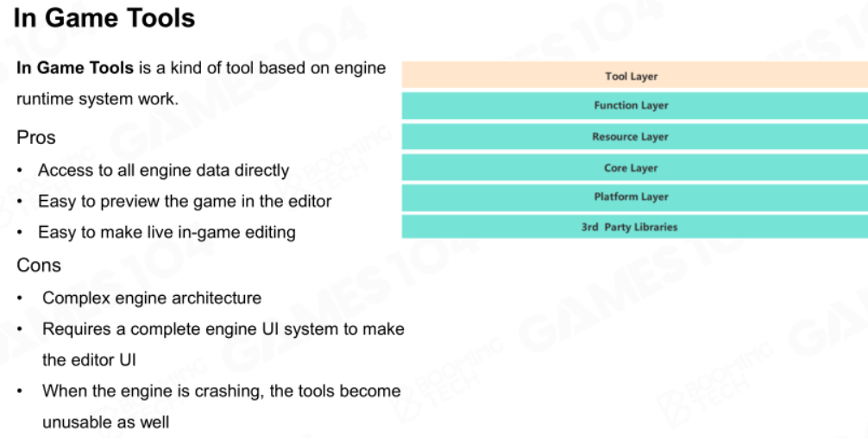Screen dimensions: 868x438
Task: Click the In Game Tools slide title
Action: 104,18
